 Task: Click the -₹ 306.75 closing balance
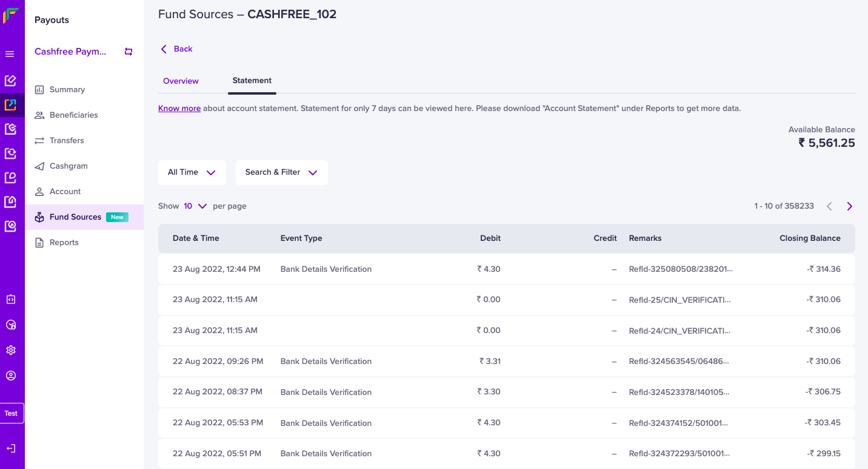click(x=823, y=392)
